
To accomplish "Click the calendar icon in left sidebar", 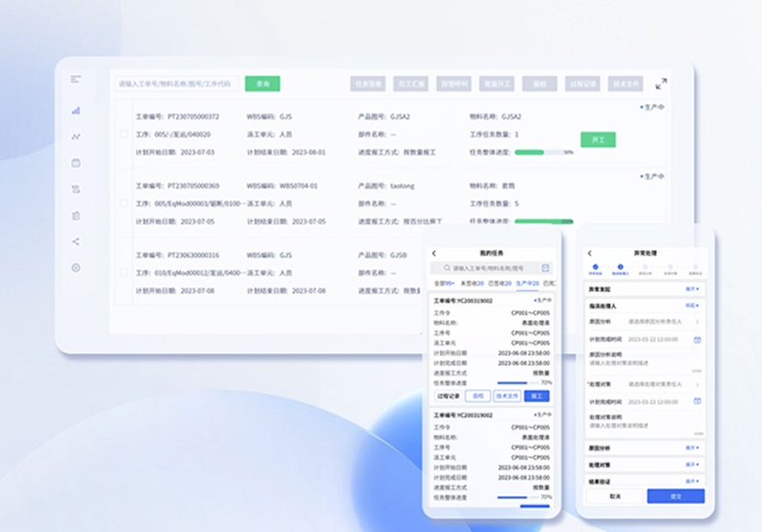I will pyautogui.click(x=76, y=162).
